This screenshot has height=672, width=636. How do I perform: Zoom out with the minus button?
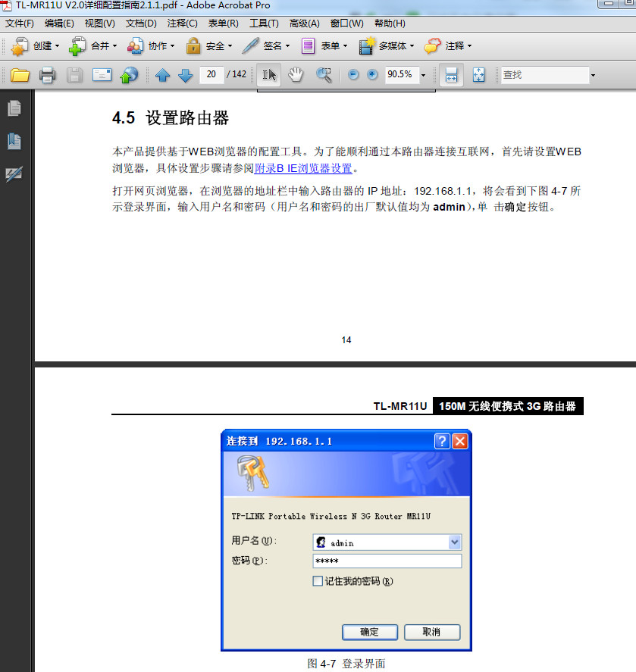(x=353, y=74)
